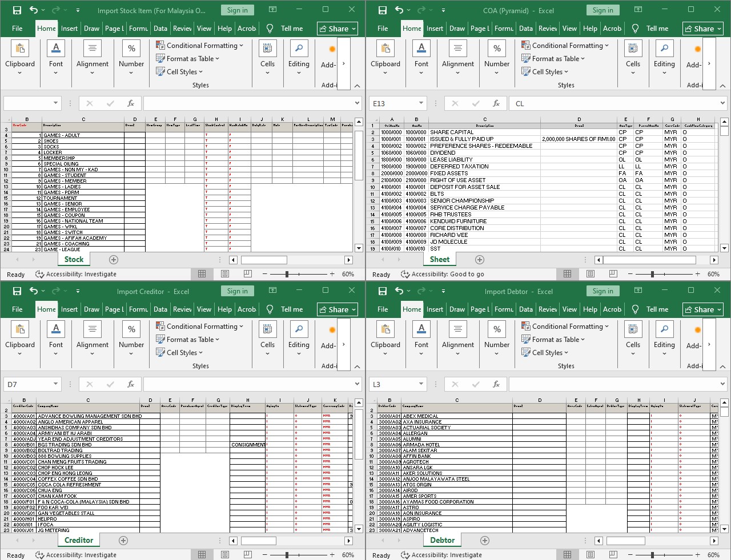Click Share in the COA (Pyramid) window
This screenshot has width=731, height=560.
(x=703, y=29)
